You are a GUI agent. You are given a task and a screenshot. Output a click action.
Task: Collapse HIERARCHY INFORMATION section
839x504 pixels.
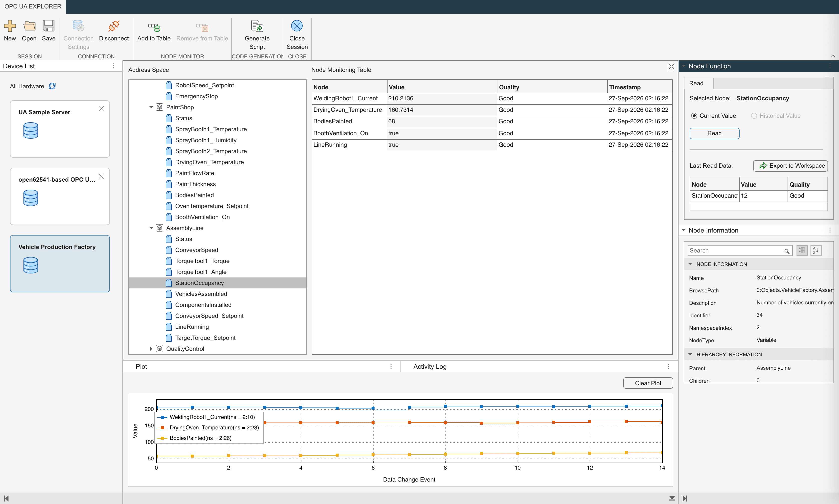(690, 354)
